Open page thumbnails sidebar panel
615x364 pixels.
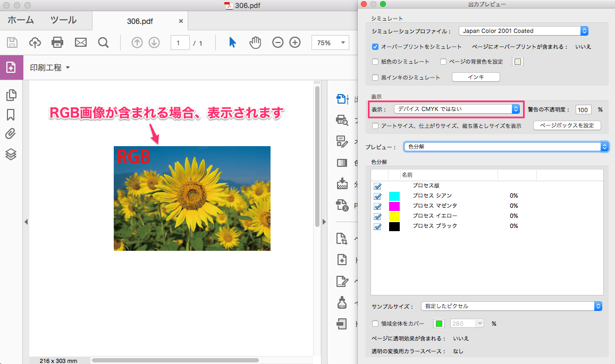[x=11, y=95]
